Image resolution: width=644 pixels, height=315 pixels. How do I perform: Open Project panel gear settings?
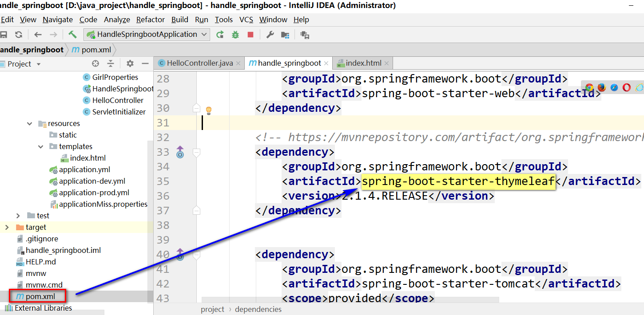click(130, 63)
